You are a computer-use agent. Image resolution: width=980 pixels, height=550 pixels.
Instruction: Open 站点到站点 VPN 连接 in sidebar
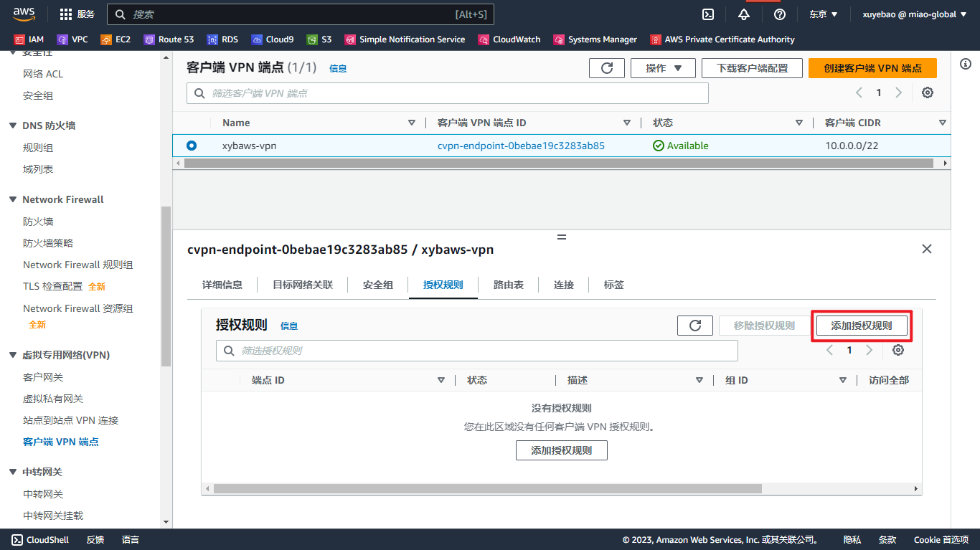[x=71, y=420]
